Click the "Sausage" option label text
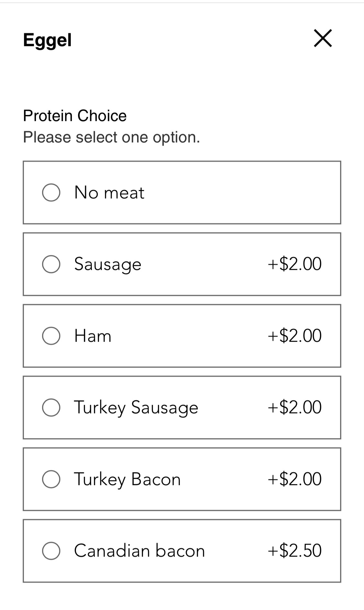 pyautogui.click(x=108, y=264)
